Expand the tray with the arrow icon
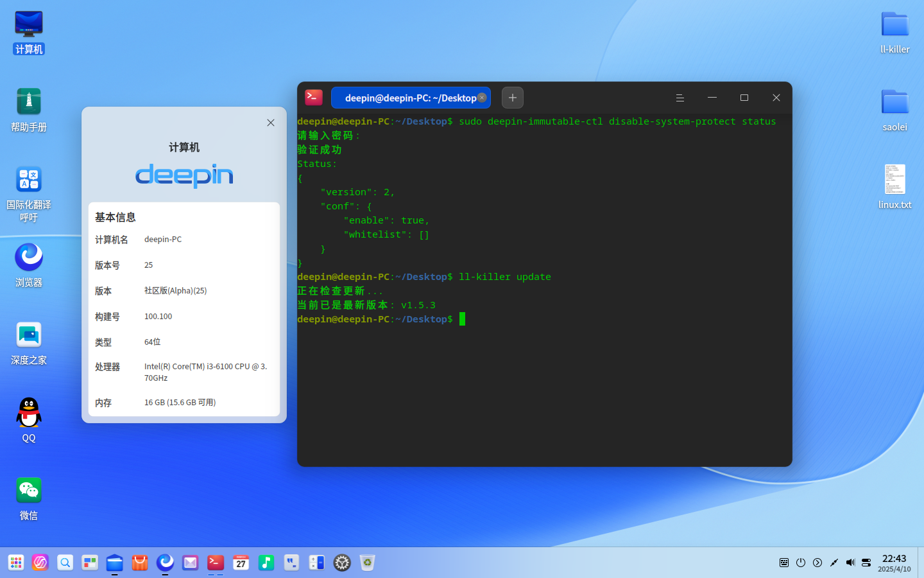The height and width of the screenshot is (578, 924). point(817,563)
